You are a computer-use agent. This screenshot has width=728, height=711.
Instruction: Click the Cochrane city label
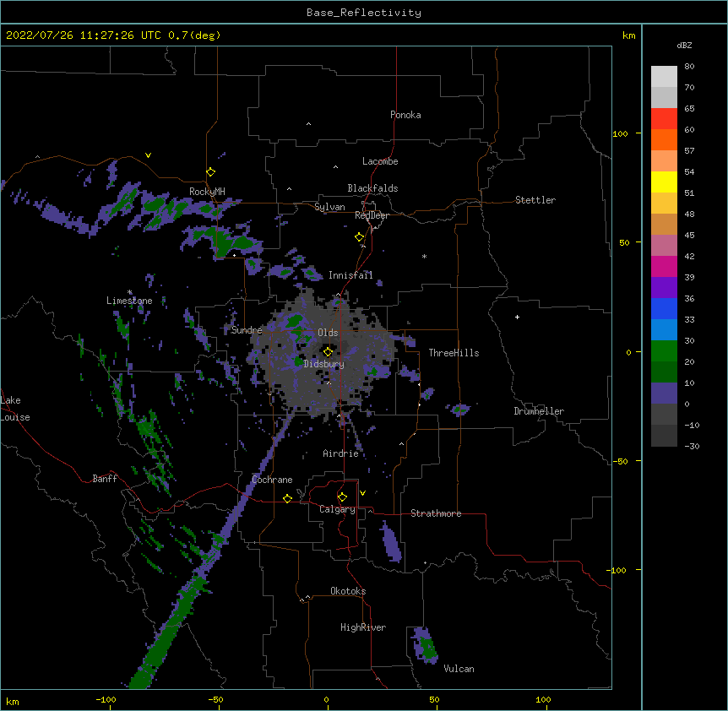click(272, 480)
